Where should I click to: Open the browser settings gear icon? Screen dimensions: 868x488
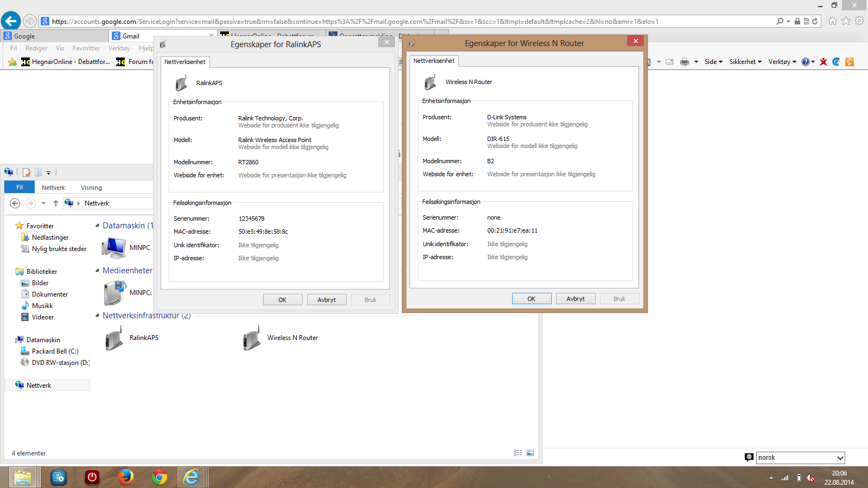pos(859,21)
